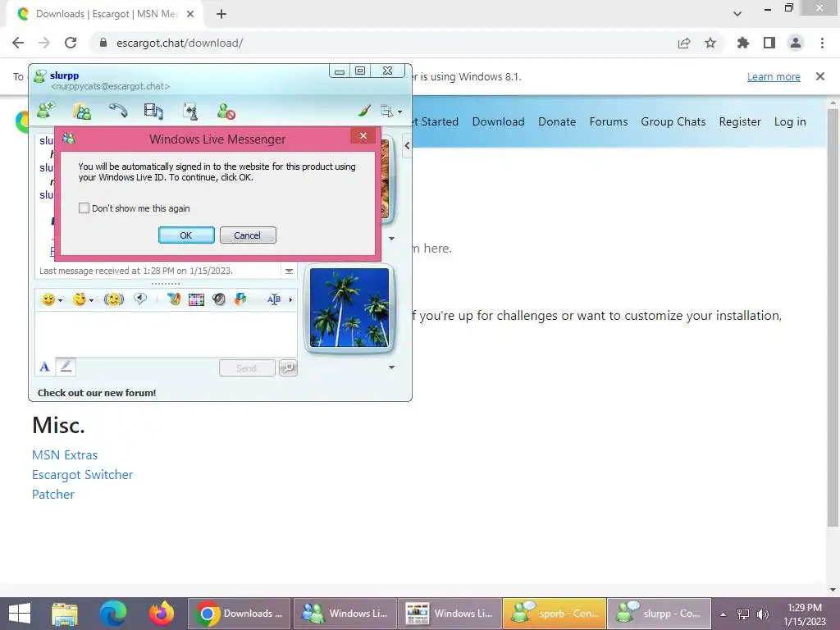Open the paintbrush color scheme icon
The width and height of the screenshot is (840, 630).
coord(364,111)
